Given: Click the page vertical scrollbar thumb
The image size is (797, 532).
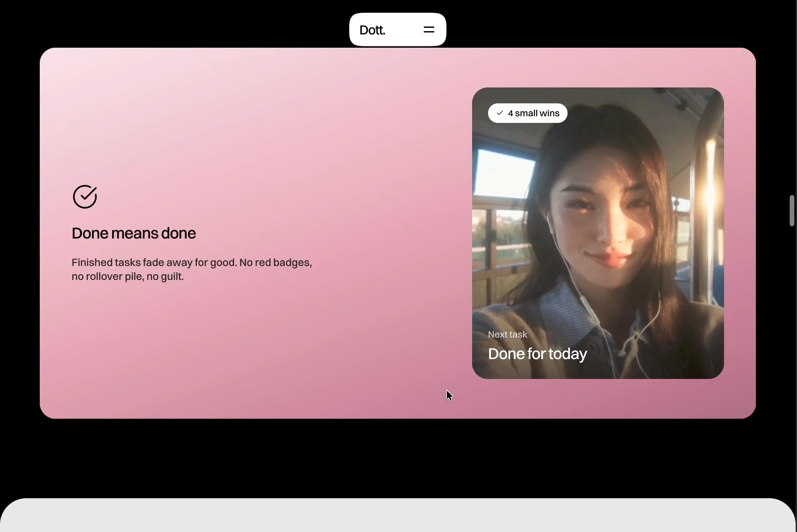Looking at the screenshot, I should [792, 210].
